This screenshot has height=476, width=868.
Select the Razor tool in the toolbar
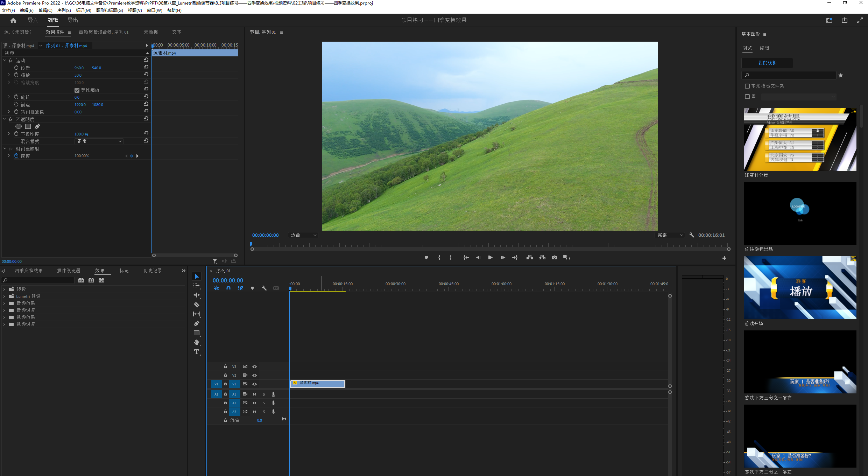(197, 304)
